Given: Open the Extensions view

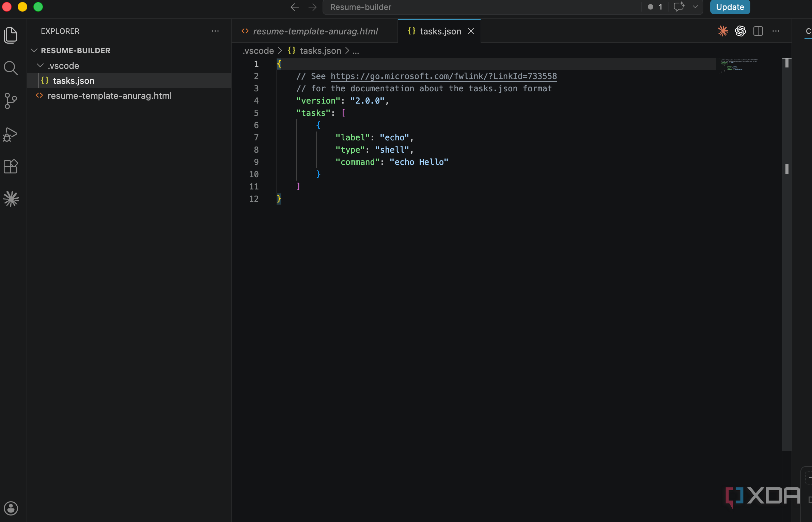Looking at the screenshot, I should tap(11, 167).
